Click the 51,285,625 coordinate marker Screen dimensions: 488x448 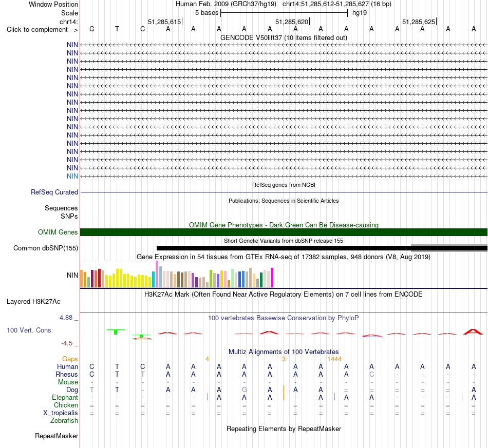[419, 22]
